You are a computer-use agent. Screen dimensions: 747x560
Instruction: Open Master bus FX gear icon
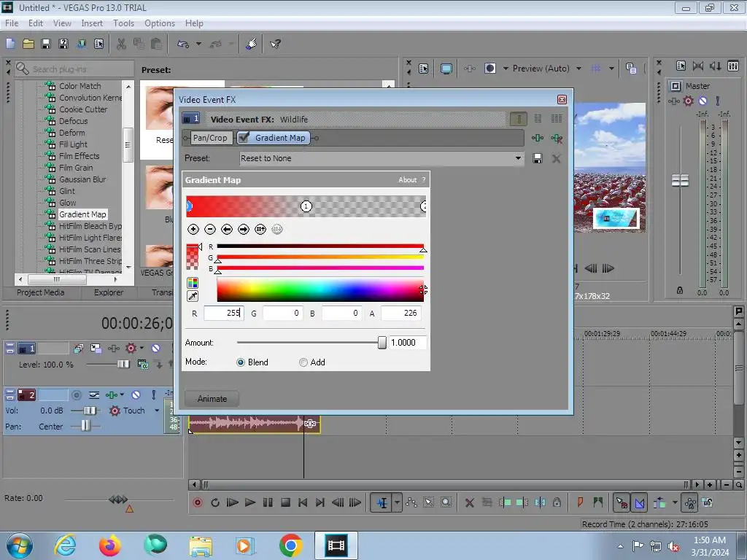point(688,101)
